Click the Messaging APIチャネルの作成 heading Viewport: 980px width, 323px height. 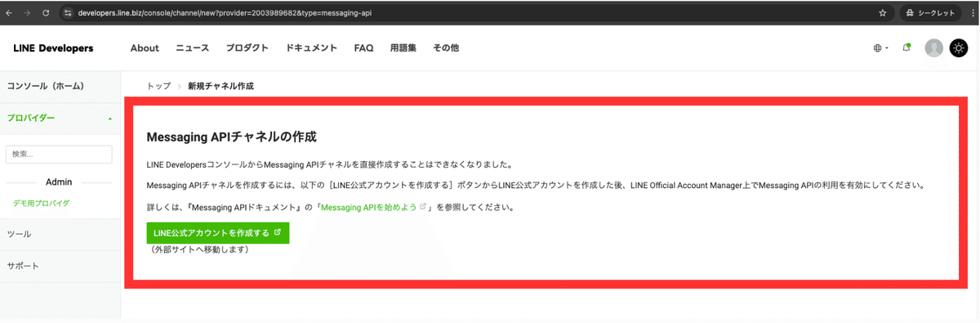pyautogui.click(x=231, y=137)
